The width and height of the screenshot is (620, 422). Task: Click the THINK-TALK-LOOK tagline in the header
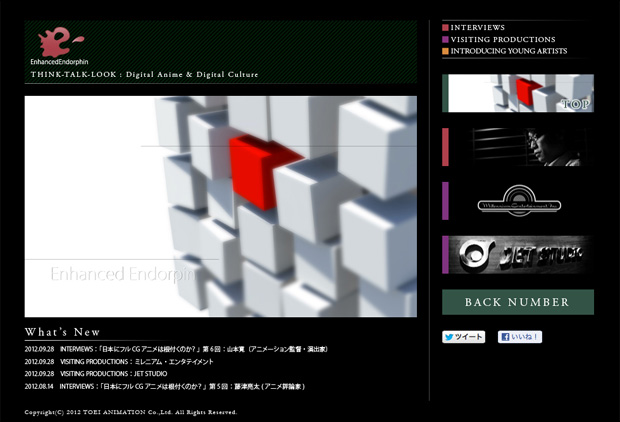click(x=144, y=75)
